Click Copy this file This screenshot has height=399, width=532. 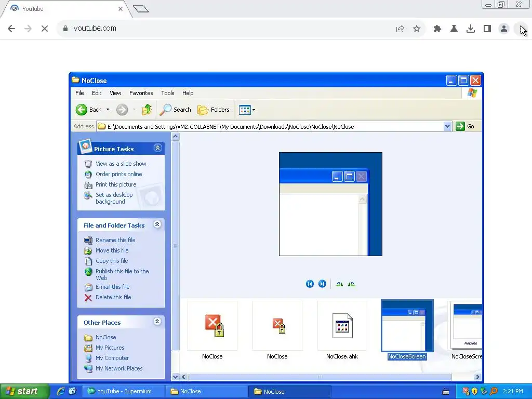[112, 261]
